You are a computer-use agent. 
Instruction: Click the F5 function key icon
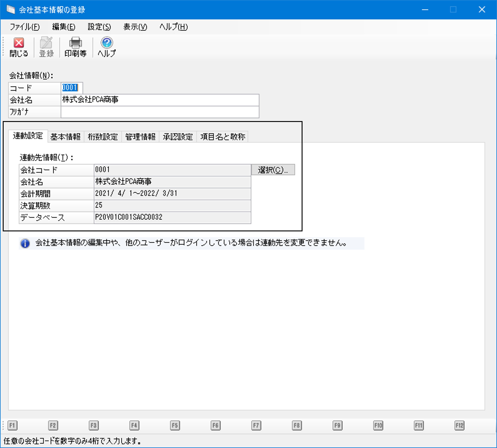pos(175,425)
